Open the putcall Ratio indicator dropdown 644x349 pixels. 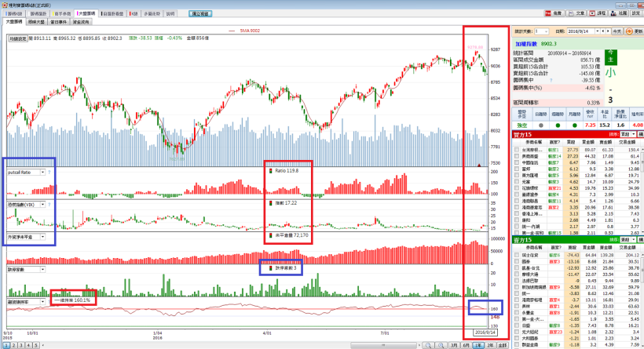(x=42, y=173)
